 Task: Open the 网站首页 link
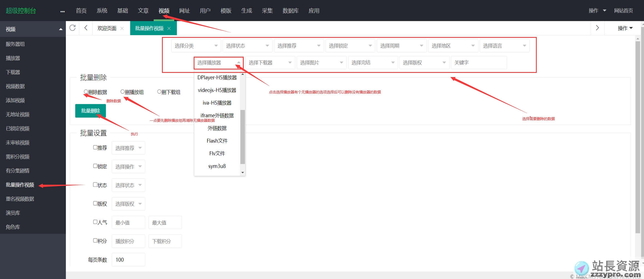623,11
